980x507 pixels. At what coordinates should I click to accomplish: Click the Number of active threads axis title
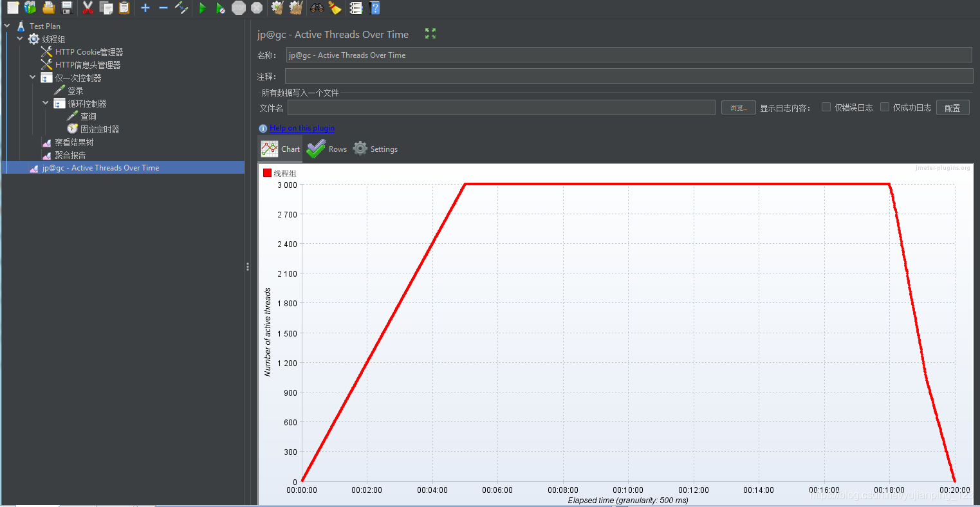(268, 332)
